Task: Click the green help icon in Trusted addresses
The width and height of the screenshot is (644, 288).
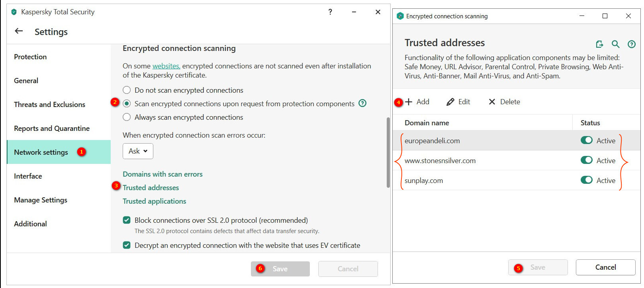Action: coord(631,44)
